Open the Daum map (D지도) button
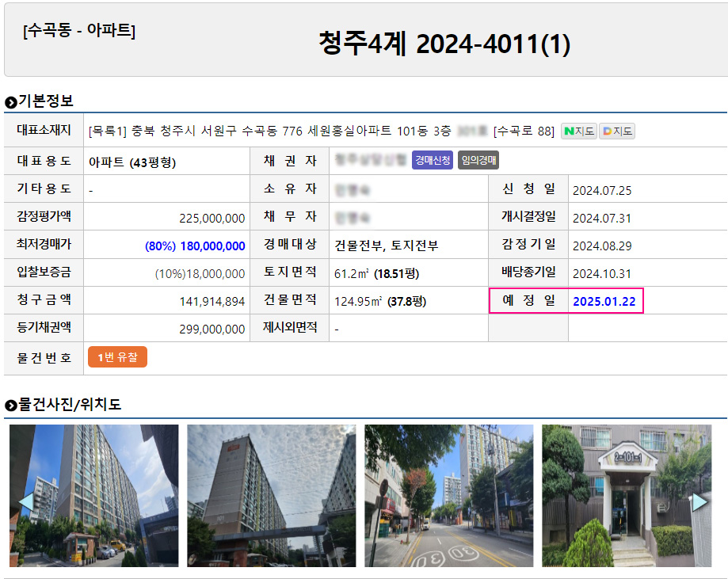 616,131
